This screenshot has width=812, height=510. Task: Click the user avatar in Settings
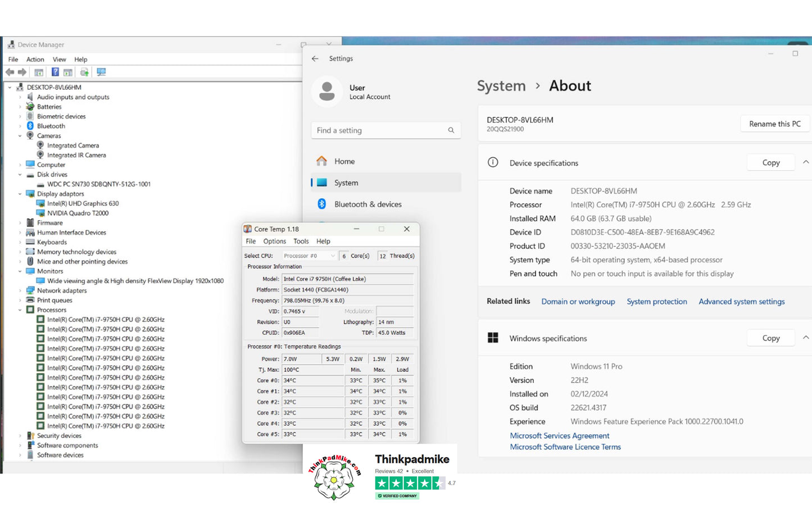327,92
